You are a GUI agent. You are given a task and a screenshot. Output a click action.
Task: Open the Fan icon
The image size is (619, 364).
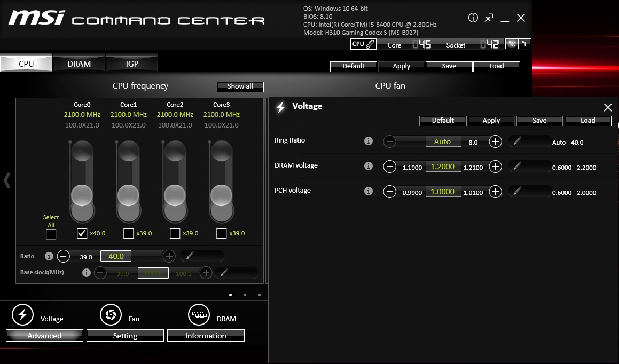point(111,315)
